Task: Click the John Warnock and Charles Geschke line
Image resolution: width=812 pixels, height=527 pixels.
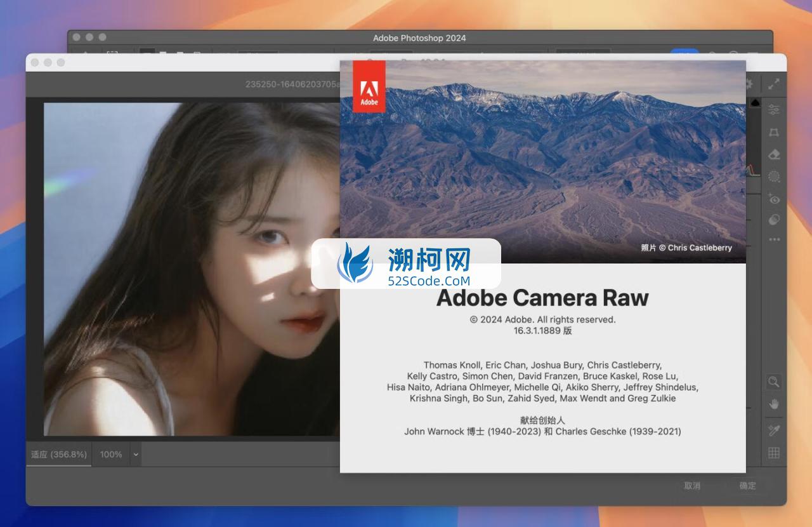Action: point(542,431)
